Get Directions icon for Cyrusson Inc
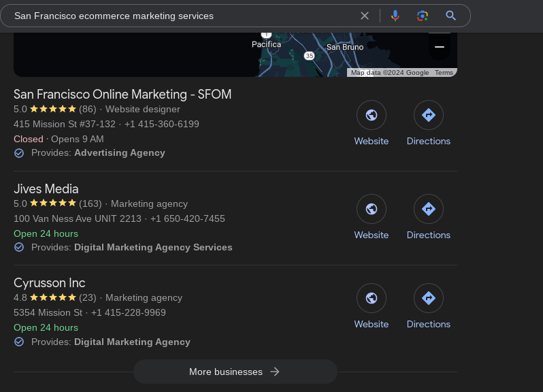The height and width of the screenshot is (392, 543). [x=429, y=298]
